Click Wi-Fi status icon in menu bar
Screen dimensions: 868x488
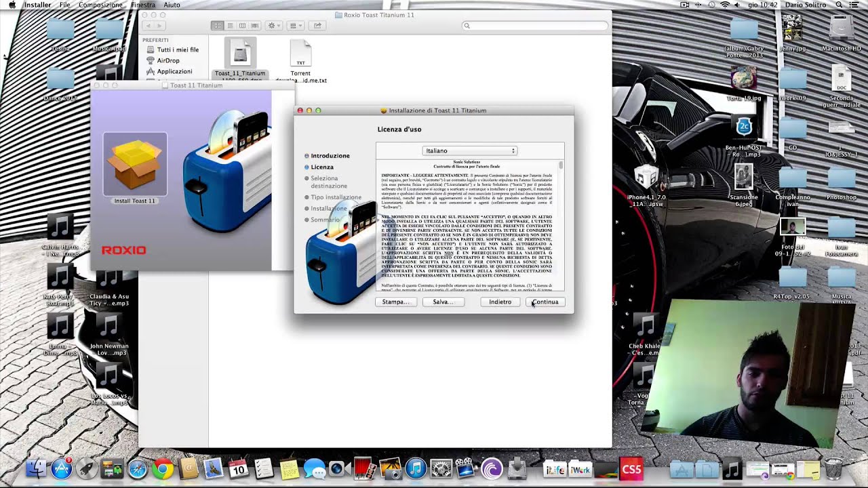coord(724,5)
